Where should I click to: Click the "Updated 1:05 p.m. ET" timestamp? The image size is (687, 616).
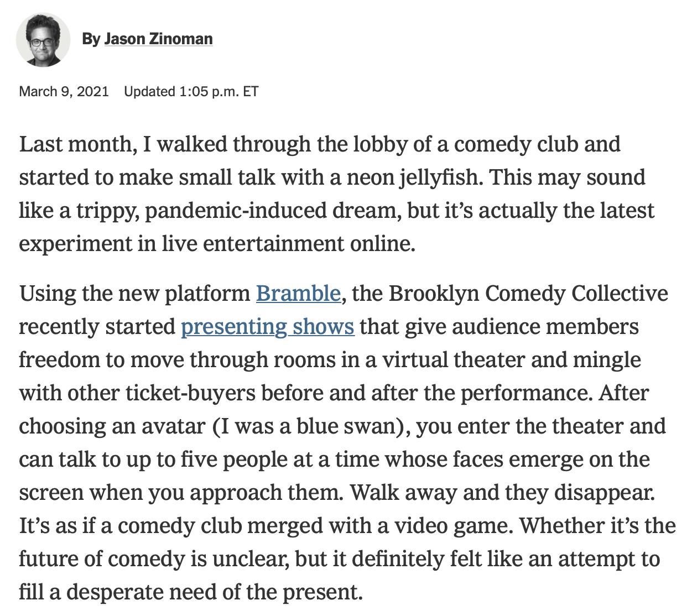point(191,91)
